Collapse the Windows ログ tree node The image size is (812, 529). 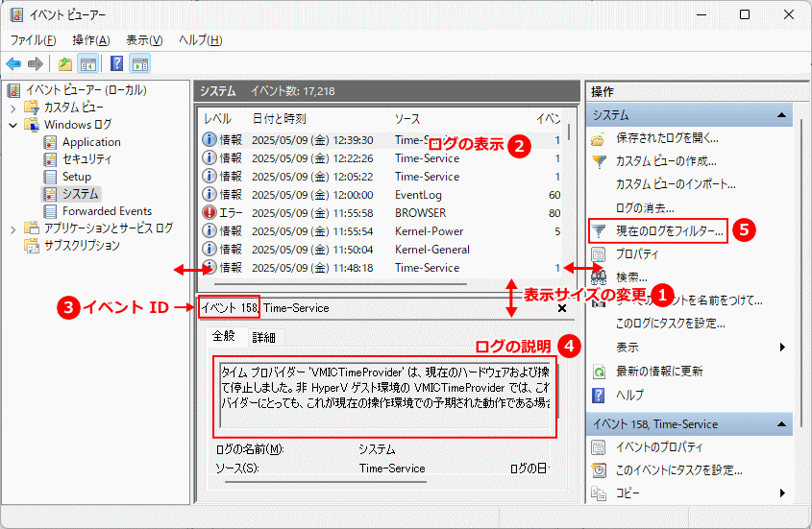tap(13, 125)
